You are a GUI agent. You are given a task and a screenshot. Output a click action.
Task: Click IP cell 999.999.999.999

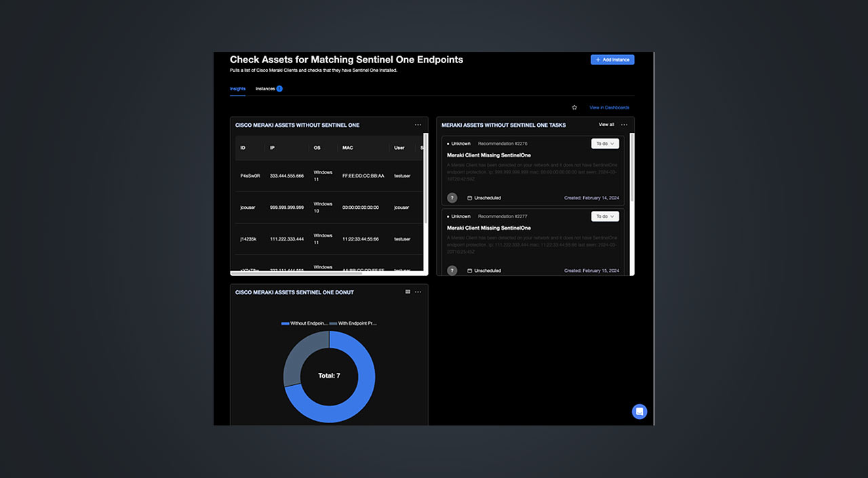(287, 207)
